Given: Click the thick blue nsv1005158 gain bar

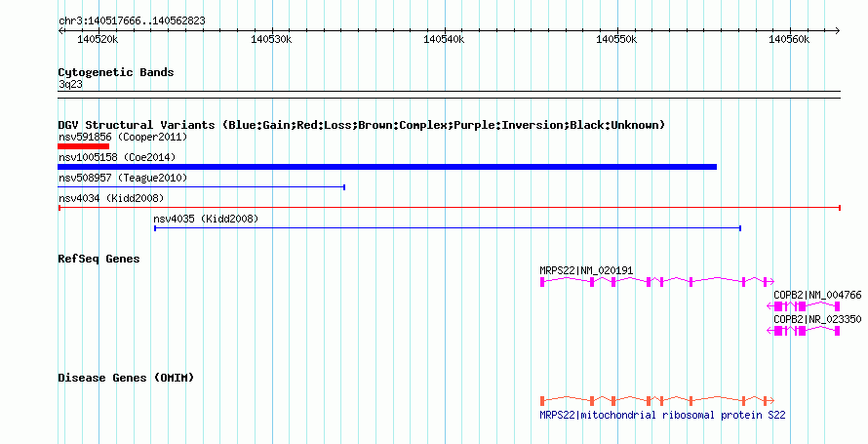Looking at the screenshot, I should coord(387,167).
